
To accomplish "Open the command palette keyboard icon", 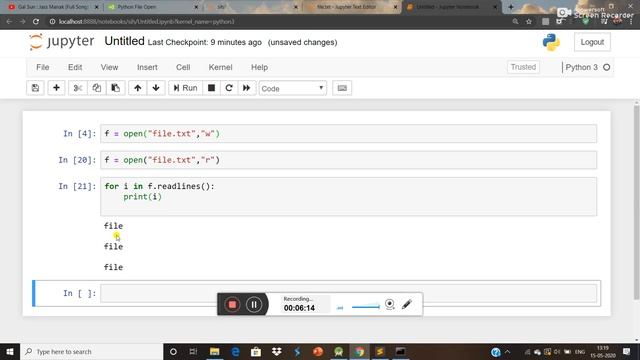I will (x=342, y=88).
